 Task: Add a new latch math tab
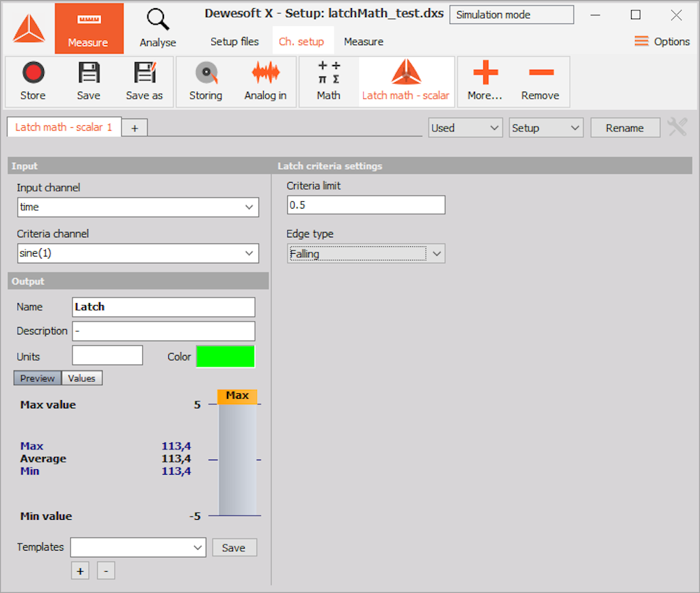(x=135, y=129)
